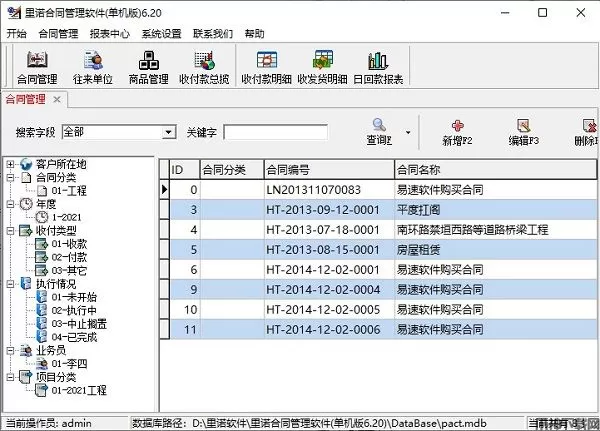Select the 执行情况 node icon
600x431 pixels.
[26, 284]
